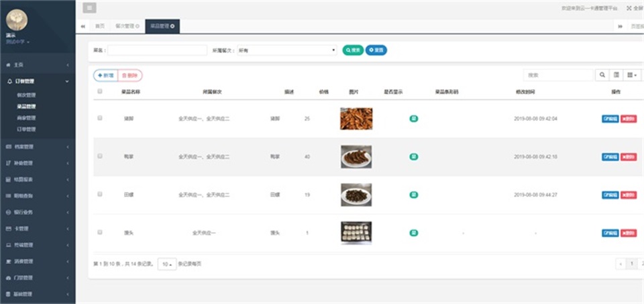Switch to the 餐次管理 tab
This screenshot has height=304, width=644.
127,26
